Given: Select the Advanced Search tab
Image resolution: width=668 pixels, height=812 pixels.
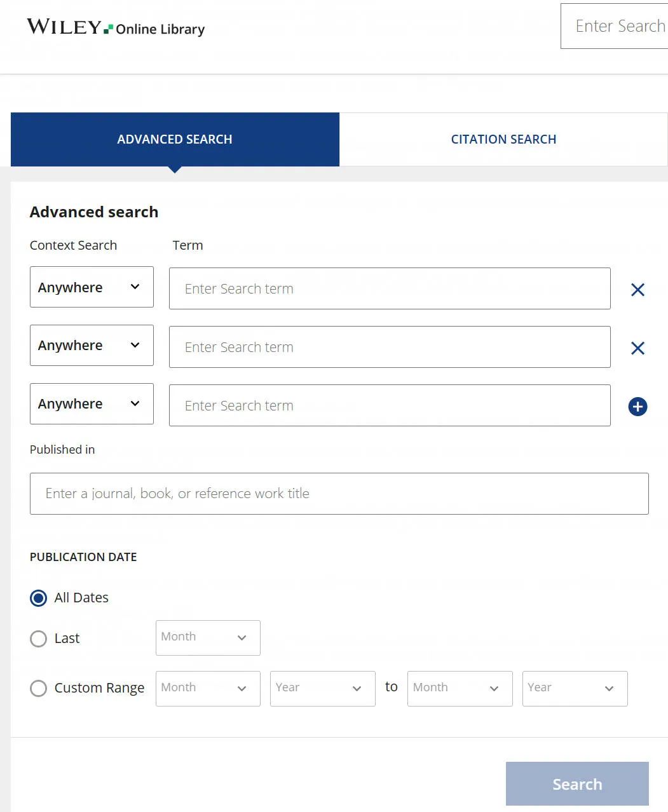Looking at the screenshot, I should (x=175, y=140).
